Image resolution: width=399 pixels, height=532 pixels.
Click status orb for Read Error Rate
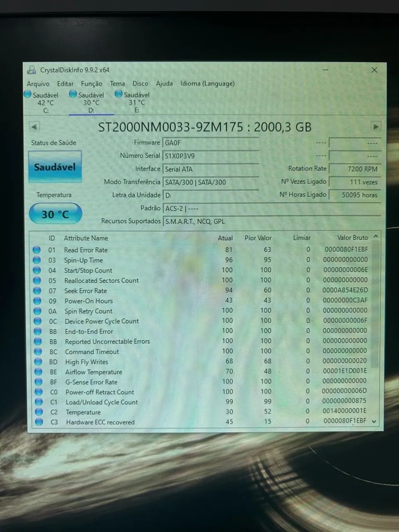point(37,250)
